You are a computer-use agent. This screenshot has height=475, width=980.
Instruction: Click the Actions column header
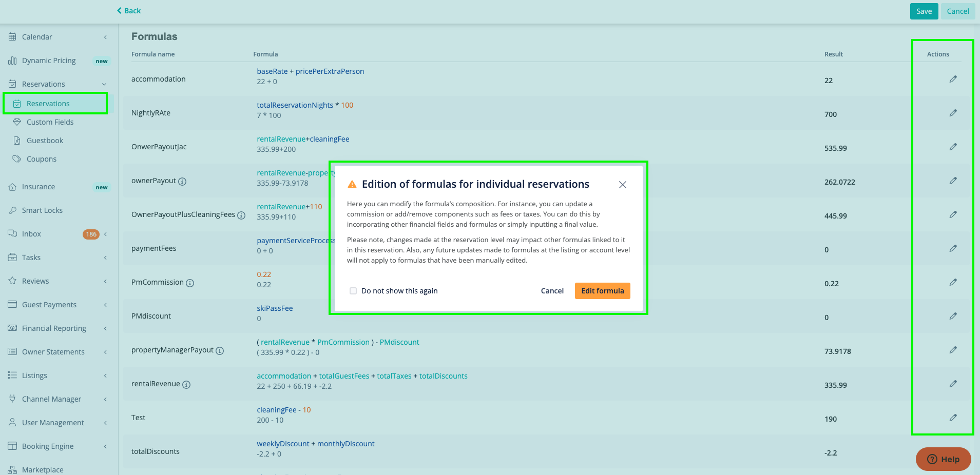click(938, 54)
